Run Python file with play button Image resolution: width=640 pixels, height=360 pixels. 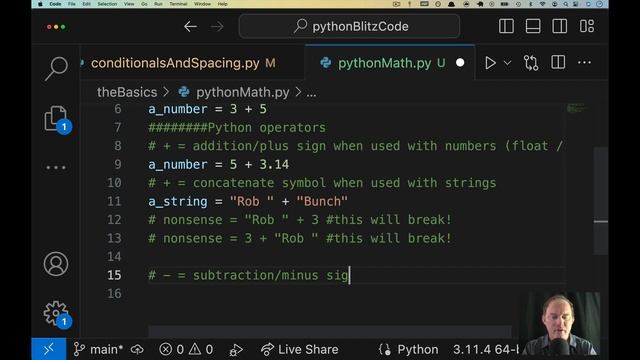pyautogui.click(x=490, y=63)
